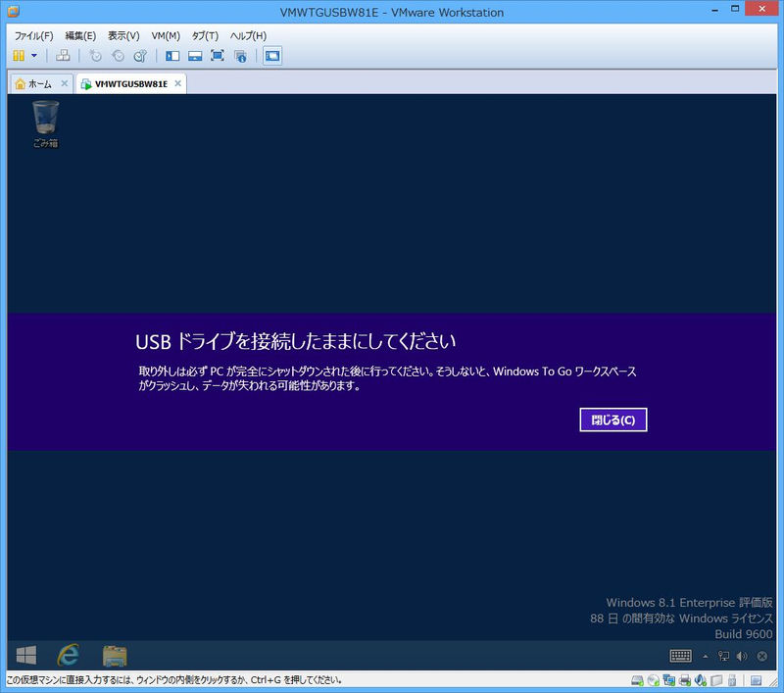The width and height of the screenshot is (784, 693).
Task: Show hidden icons in the guest tray
Action: 706,656
